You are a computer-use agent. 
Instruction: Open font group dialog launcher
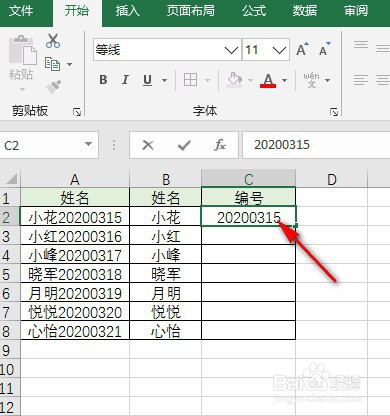(x=334, y=112)
